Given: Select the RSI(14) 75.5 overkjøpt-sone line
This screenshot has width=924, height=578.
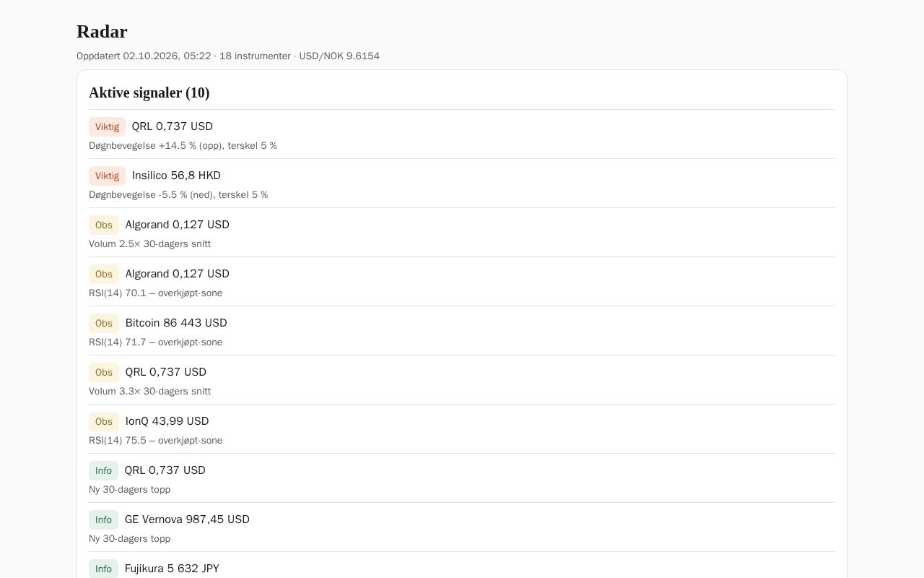Looking at the screenshot, I should [x=156, y=440].
